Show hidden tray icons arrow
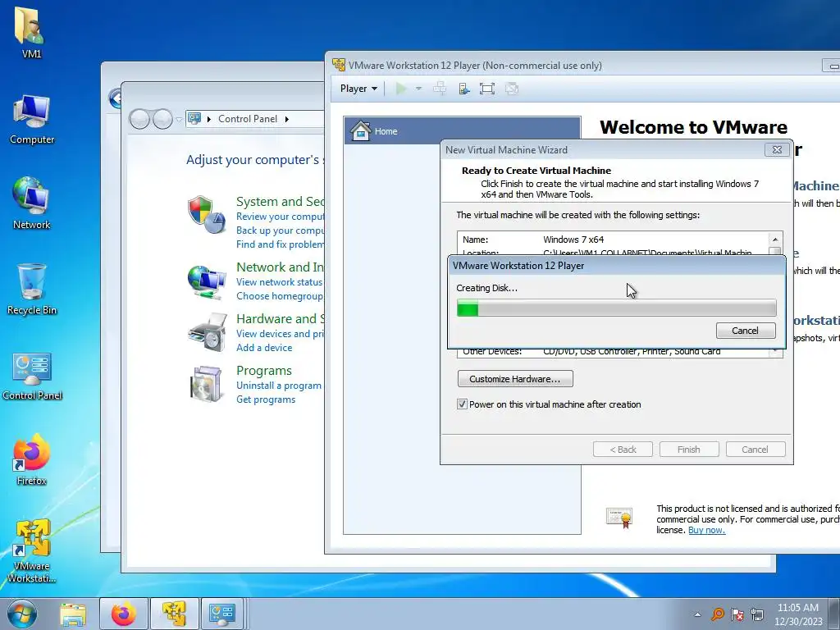 (697, 614)
